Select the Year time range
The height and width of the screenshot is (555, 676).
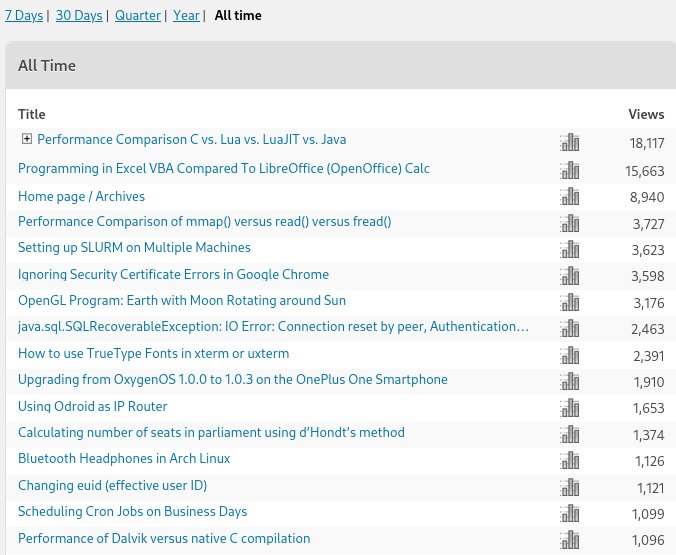(x=186, y=16)
